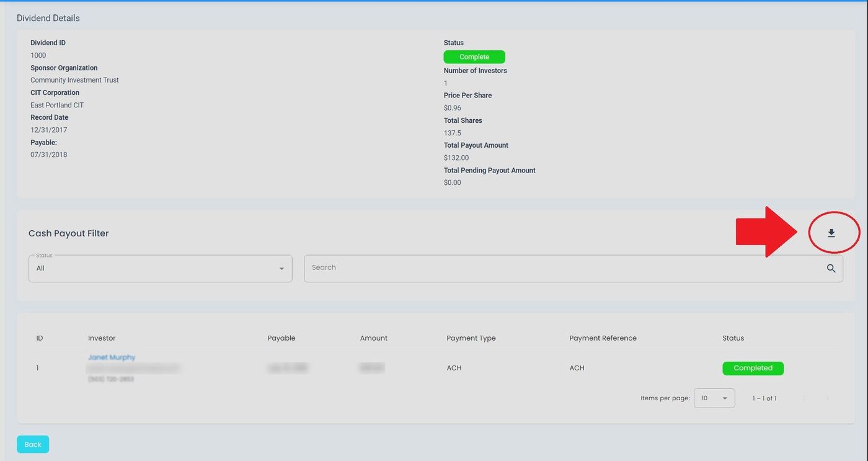Select the Payment Type column header
Viewport: 868px width, 461px height.
tap(471, 338)
